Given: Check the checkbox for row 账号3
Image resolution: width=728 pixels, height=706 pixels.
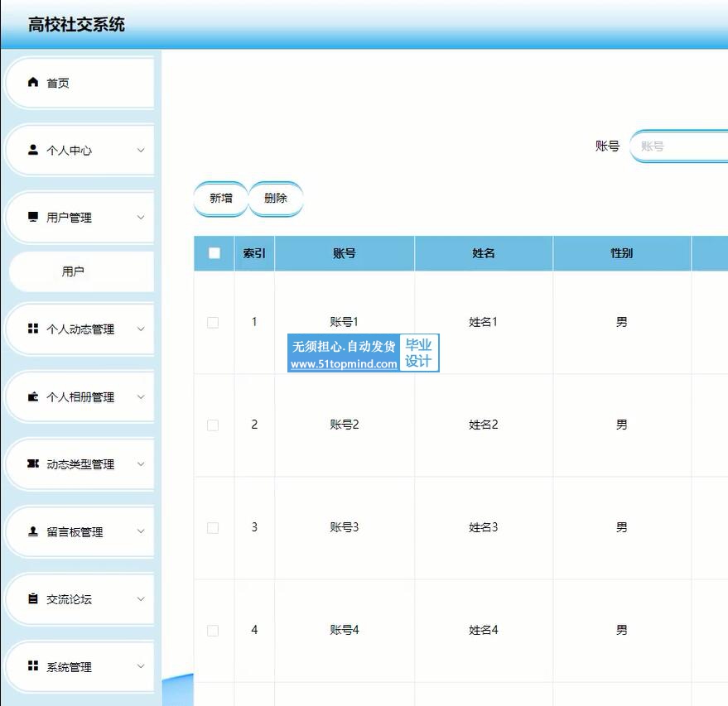Looking at the screenshot, I should pyautogui.click(x=213, y=528).
